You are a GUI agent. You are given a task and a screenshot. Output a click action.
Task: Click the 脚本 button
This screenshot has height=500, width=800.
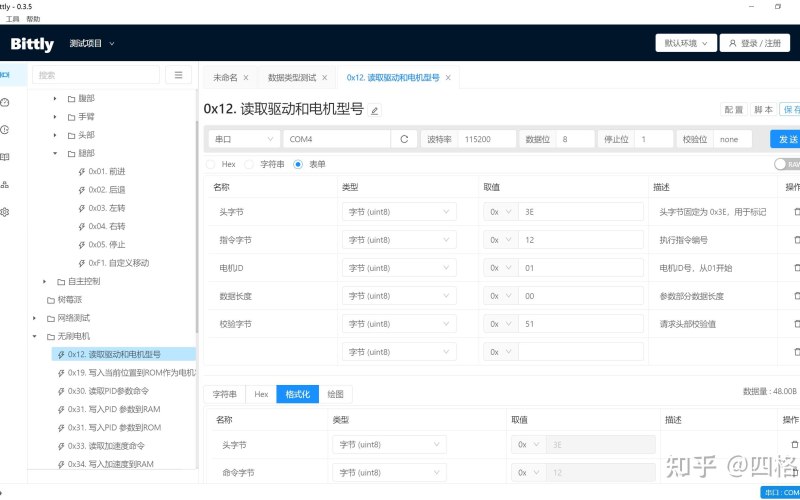[763, 110]
